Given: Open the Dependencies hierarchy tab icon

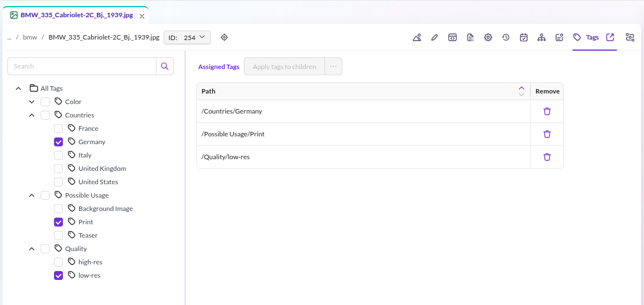Looking at the screenshot, I should 542,37.
